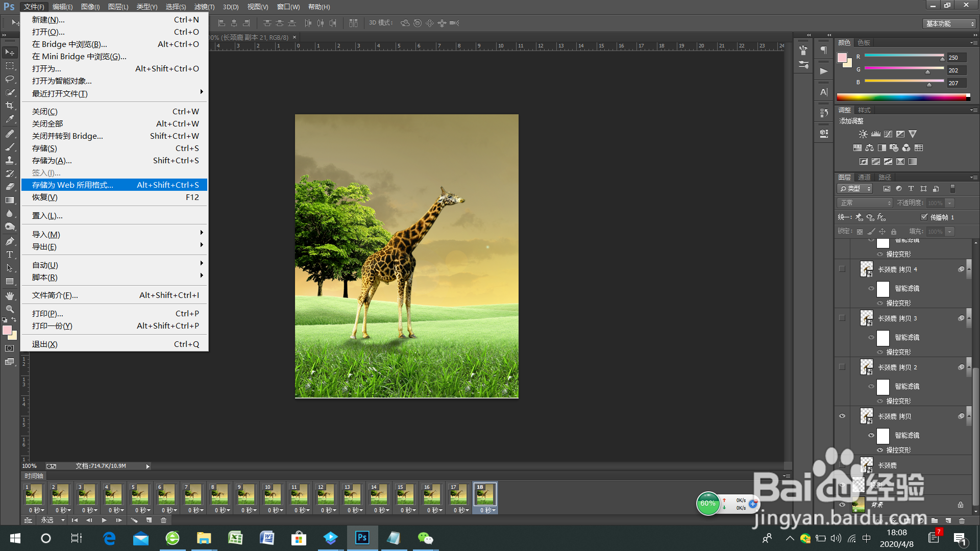Open the 基本功能 workspace dropdown
The image size is (980, 551).
tap(950, 23)
